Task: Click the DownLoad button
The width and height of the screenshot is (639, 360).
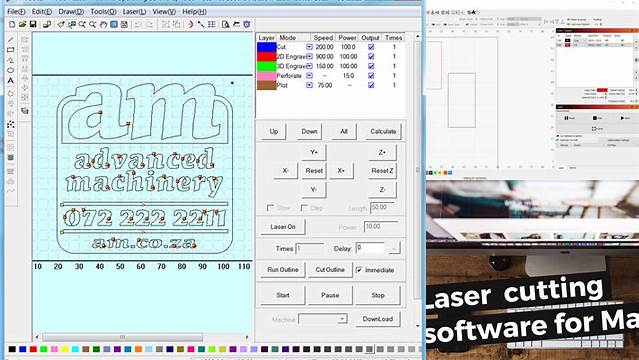Action: click(x=377, y=319)
